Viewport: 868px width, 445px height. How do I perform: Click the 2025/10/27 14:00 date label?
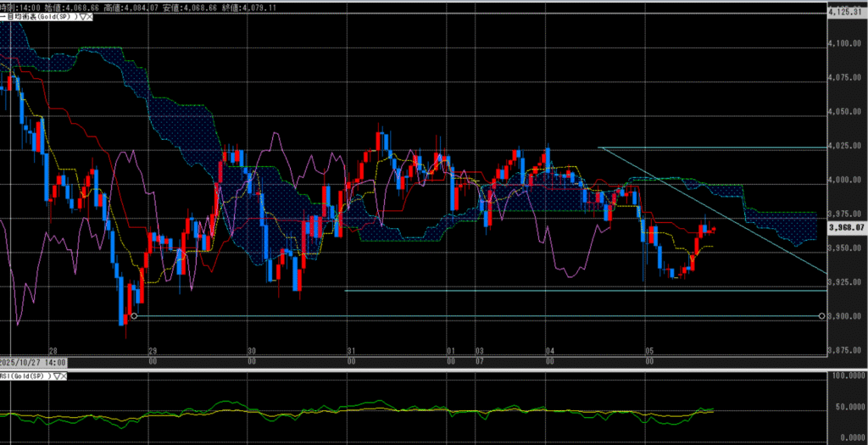click(31, 360)
